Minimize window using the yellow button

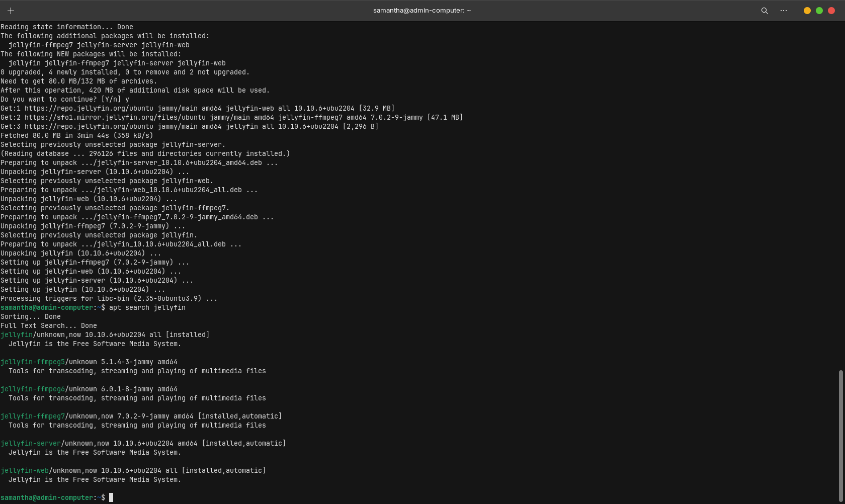(807, 11)
